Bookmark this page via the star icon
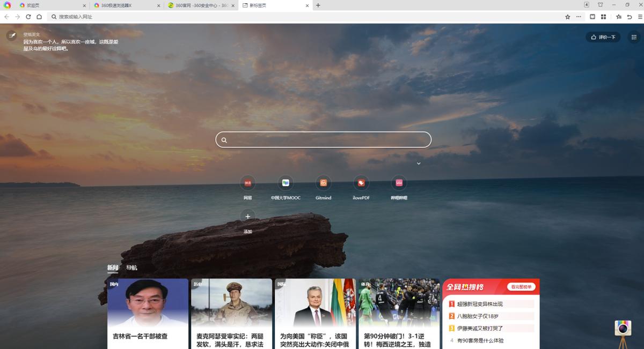The height and width of the screenshot is (349, 644). (568, 17)
